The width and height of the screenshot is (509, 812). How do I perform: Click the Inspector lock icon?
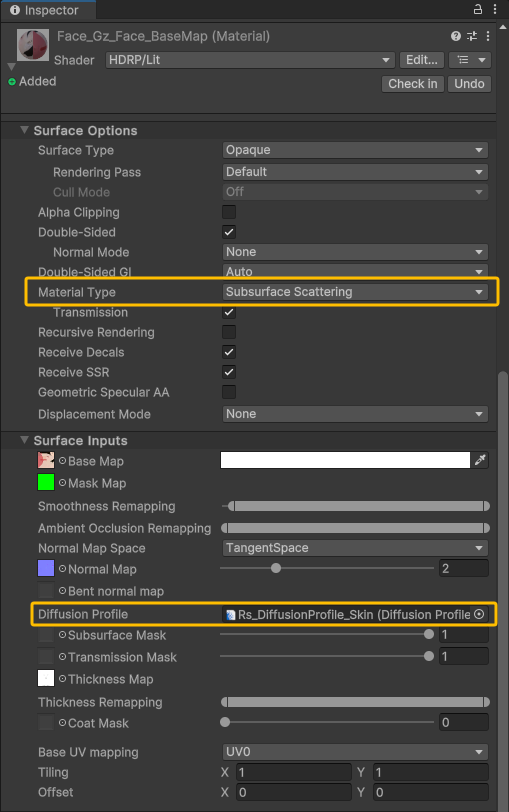coord(478,9)
